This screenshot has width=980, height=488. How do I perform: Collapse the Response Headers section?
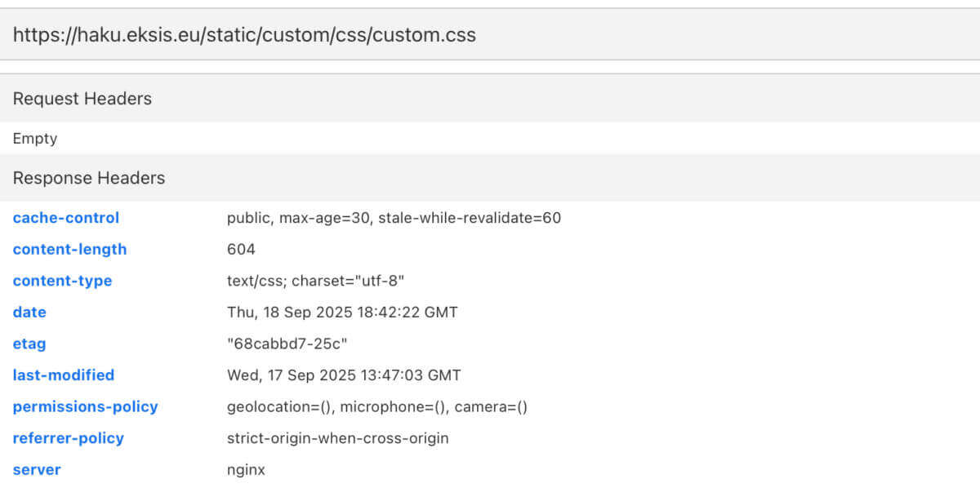pyautogui.click(x=88, y=178)
